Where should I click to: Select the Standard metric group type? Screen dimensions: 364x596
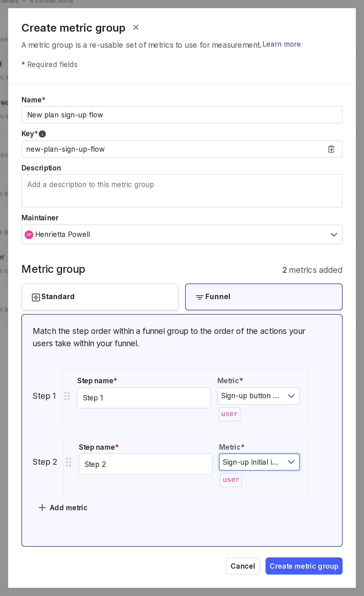point(100,297)
